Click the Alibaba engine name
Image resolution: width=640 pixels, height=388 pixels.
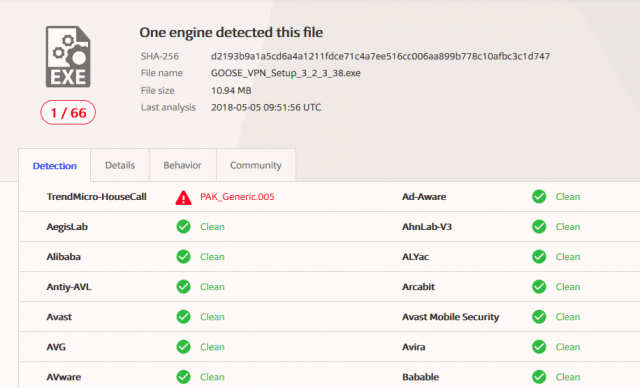pyautogui.click(x=64, y=257)
